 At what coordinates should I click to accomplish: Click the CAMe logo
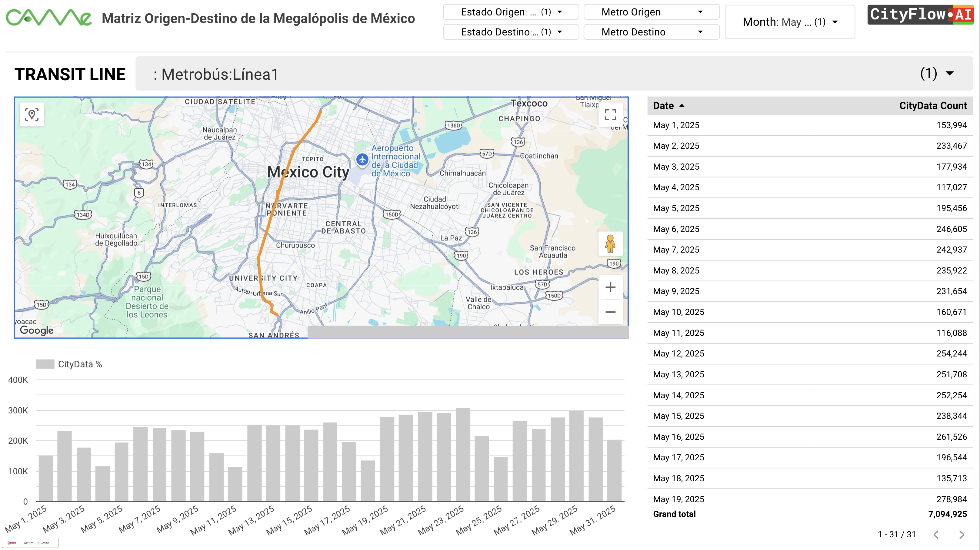49,18
